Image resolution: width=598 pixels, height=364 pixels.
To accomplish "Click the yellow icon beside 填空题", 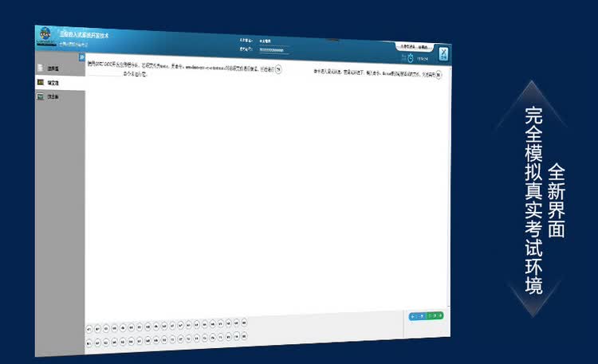I will (41, 82).
